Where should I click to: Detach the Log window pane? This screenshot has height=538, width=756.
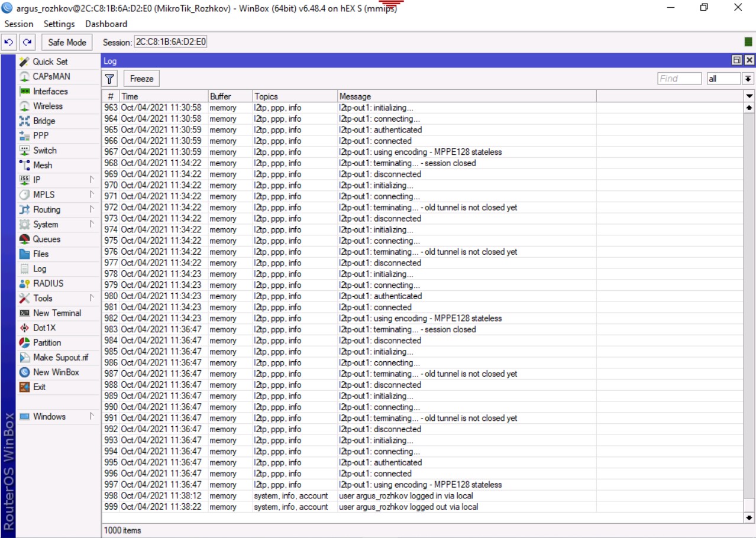(x=736, y=60)
